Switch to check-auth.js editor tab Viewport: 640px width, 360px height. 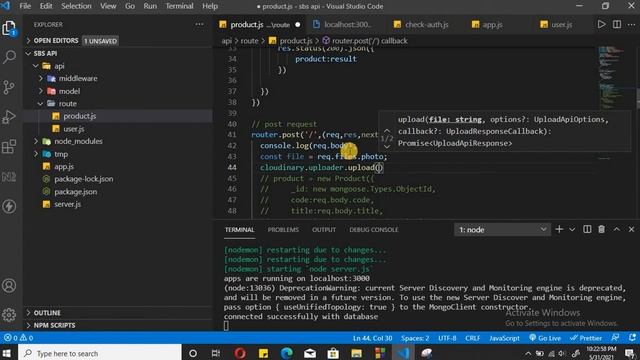[426, 24]
